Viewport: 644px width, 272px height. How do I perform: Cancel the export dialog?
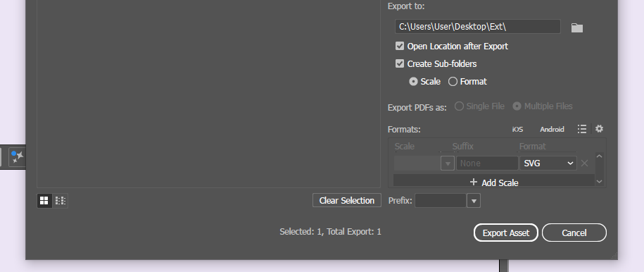point(574,233)
